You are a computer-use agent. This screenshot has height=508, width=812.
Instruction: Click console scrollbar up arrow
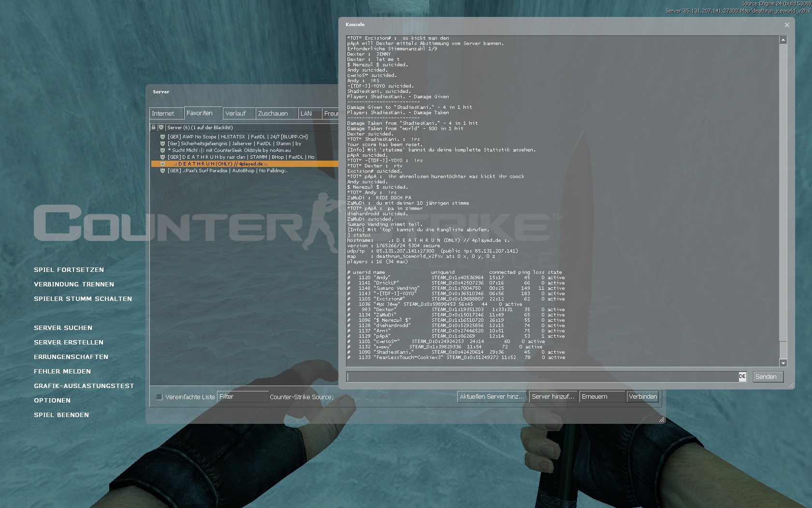point(783,40)
